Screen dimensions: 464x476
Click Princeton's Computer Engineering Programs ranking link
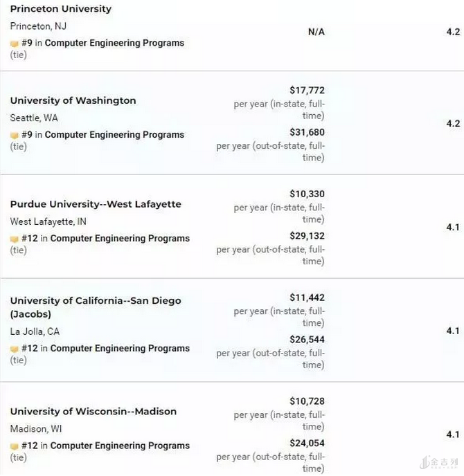tap(114, 43)
